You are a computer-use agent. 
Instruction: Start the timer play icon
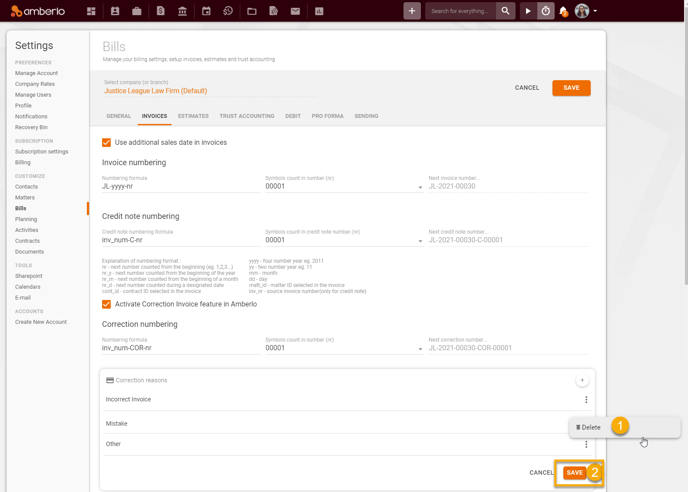tap(528, 11)
